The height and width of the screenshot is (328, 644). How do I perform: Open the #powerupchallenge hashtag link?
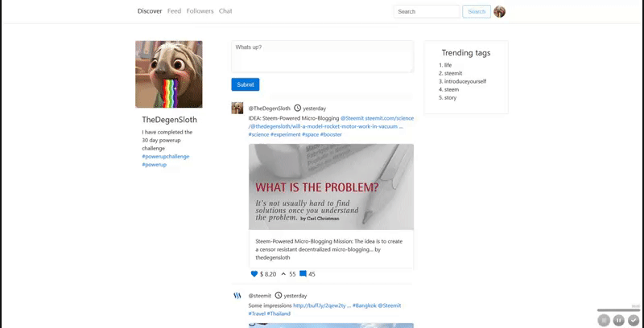tap(166, 157)
